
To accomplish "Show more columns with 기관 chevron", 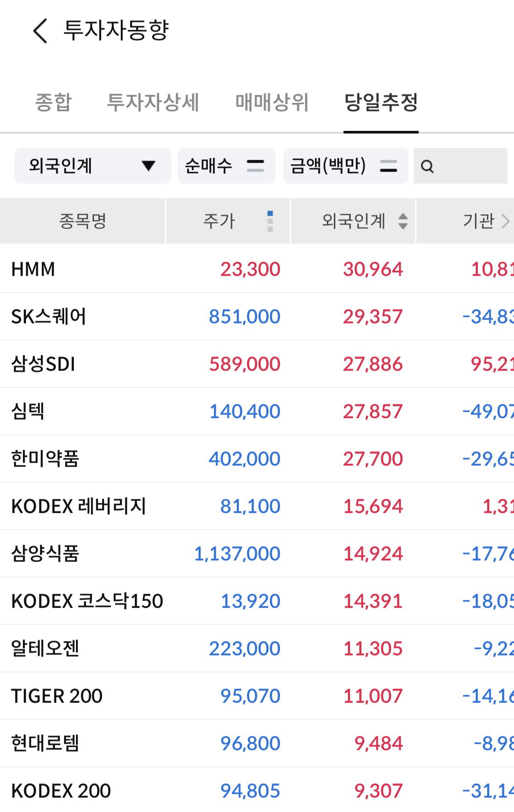I will [x=505, y=221].
